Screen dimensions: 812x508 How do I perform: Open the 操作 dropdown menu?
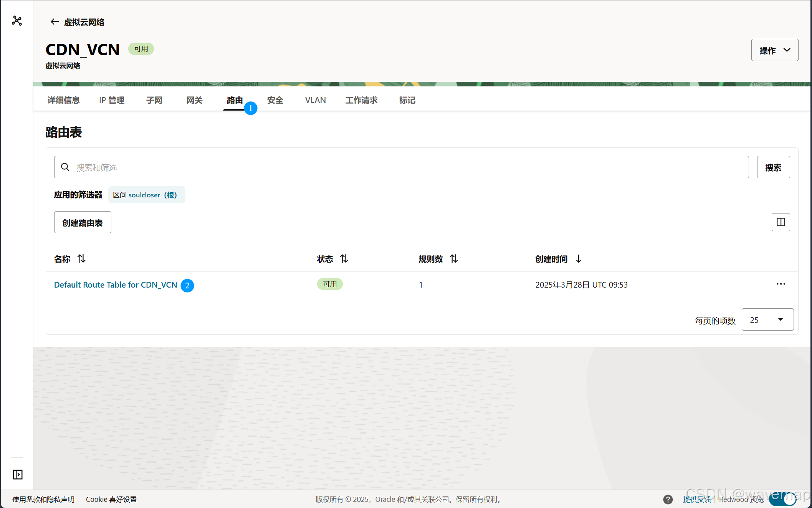coord(774,50)
